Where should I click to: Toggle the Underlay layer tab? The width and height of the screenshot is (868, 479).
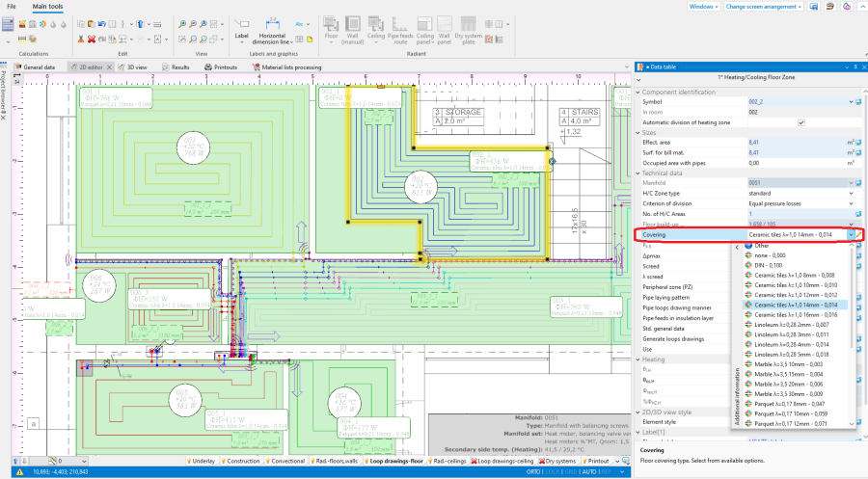pyautogui.click(x=202, y=461)
